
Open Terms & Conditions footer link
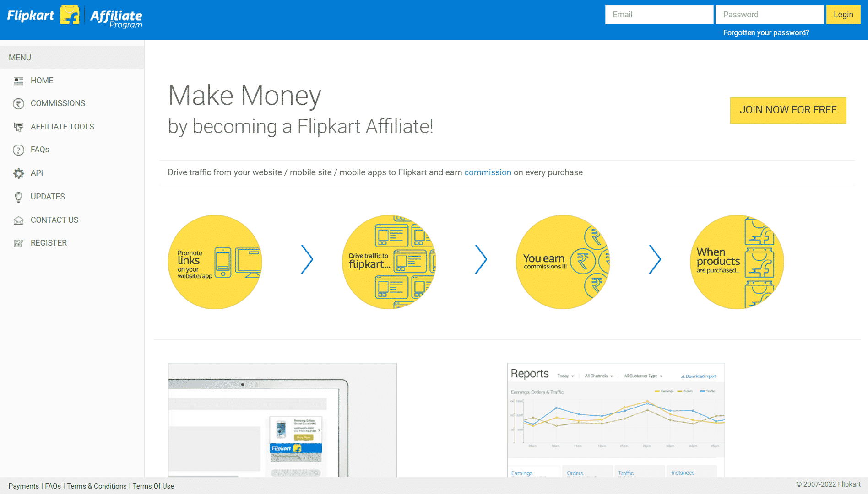point(97,486)
